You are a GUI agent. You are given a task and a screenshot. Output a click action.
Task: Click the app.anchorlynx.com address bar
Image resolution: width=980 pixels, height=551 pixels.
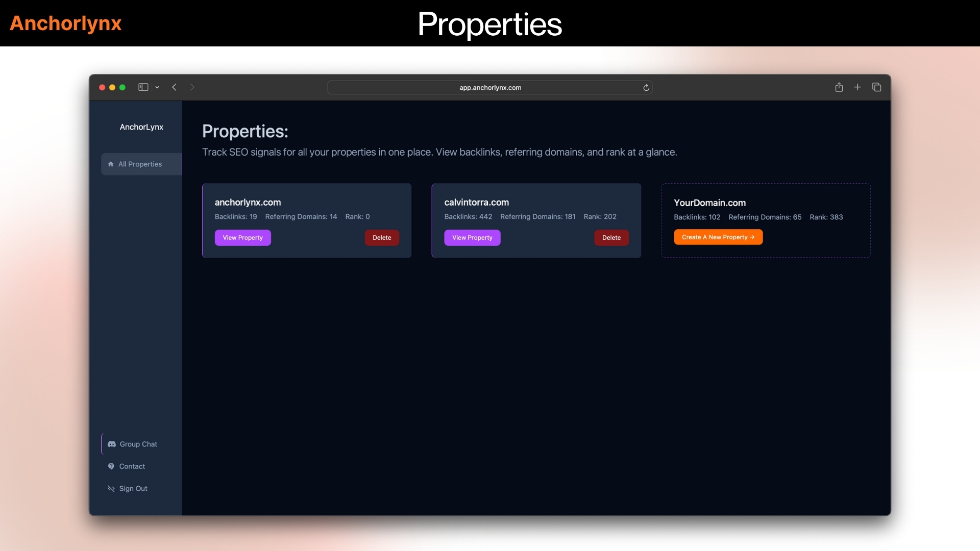[490, 88]
